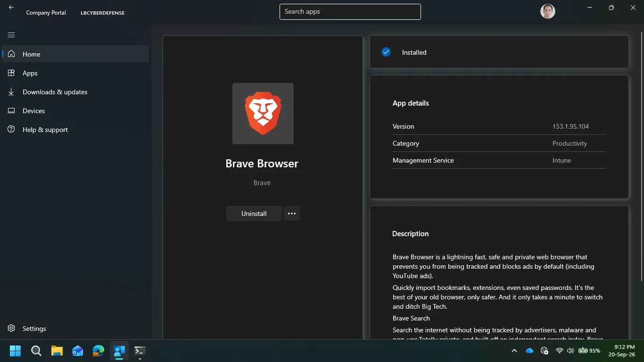Open Windows Search from the taskbar
Screen dimensions: 644x362
[x=36, y=351]
